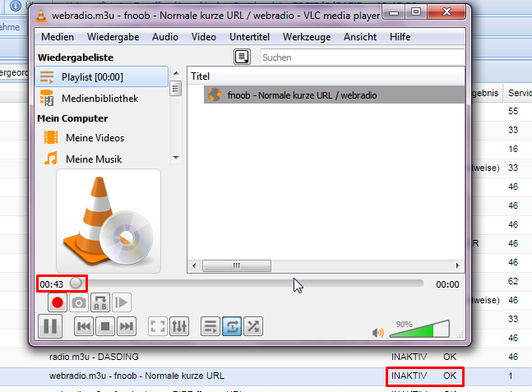Close the VLC media player window
The height and width of the screenshot is (392, 532).
click(x=446, y=12)
